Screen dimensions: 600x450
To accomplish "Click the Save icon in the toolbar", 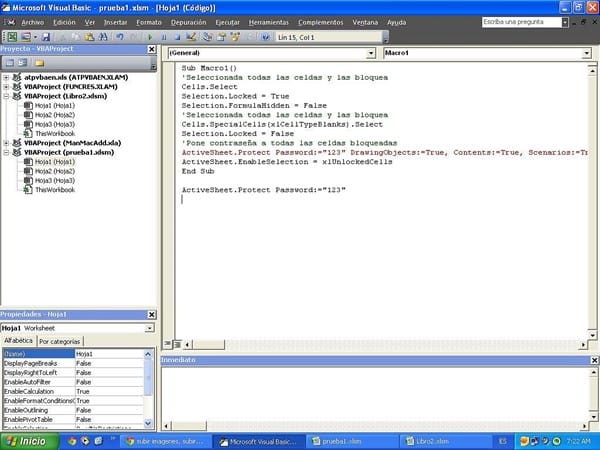I will 45,37.
